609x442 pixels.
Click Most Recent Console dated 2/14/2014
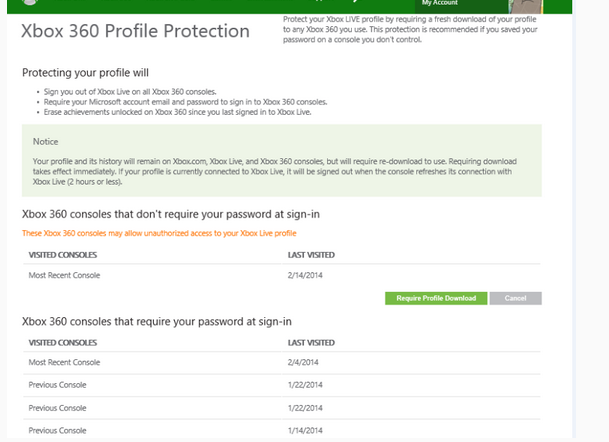point(64,275)
